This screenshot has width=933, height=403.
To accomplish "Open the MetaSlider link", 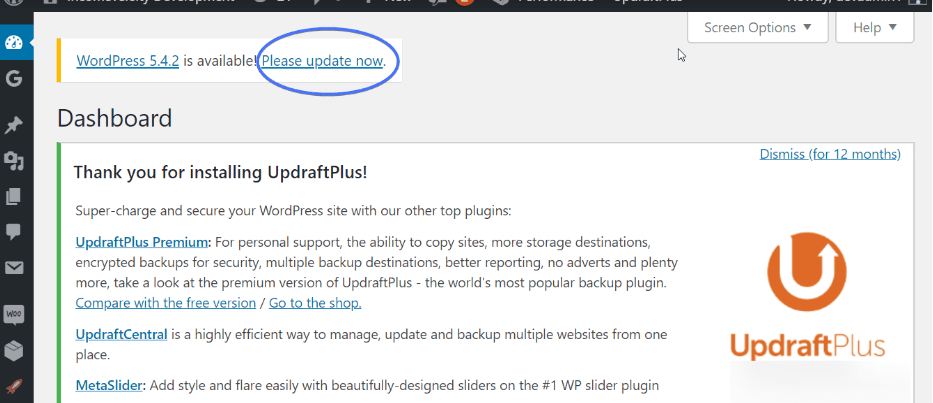I will (109, 386).
